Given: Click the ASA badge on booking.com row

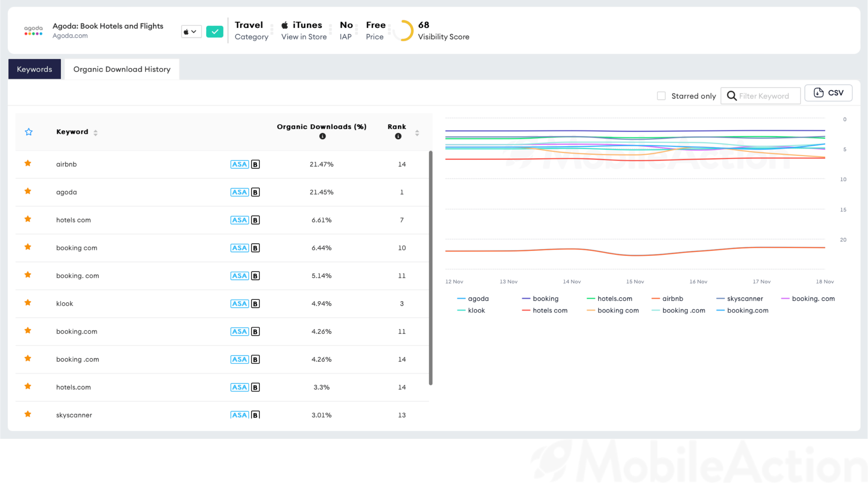Looking at the screenshot, I should click(240, 332).
